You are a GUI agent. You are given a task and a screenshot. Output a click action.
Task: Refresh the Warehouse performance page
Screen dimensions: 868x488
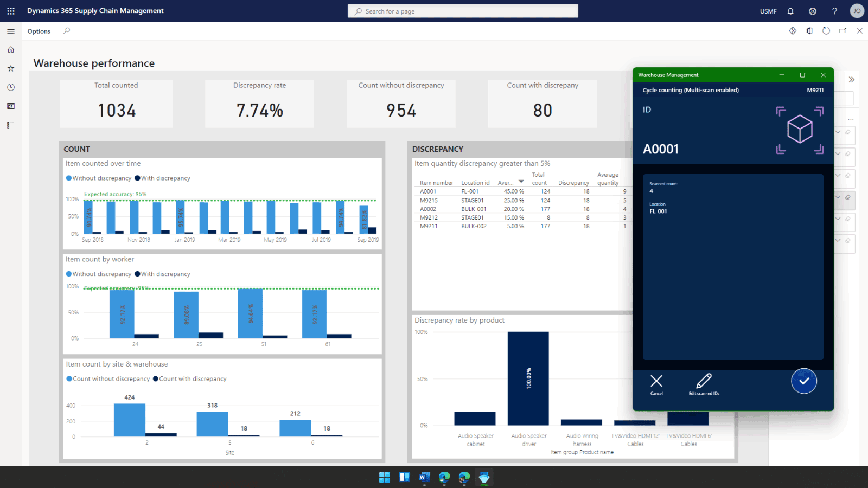(826, 31)
